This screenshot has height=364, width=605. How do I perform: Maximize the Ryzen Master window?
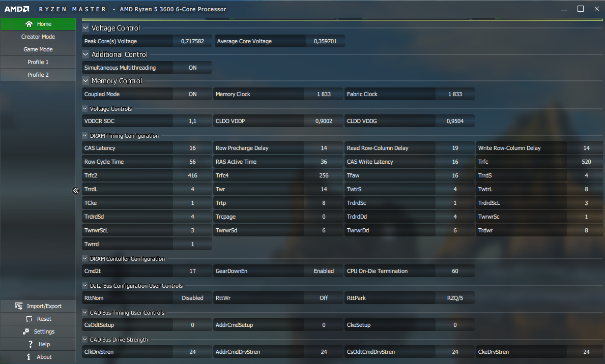click(x=580, y=9)
